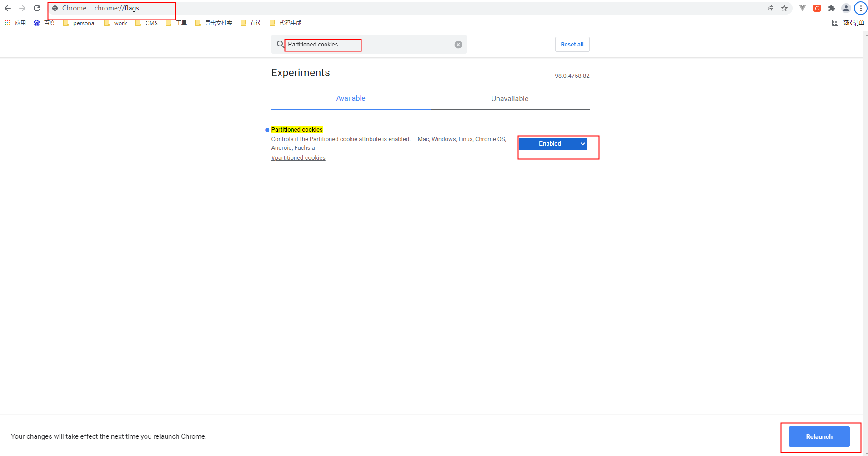This screenshot has width=868, height=456.
Task: Open the Apps grid shortcut in bookmarks bar
Action: [15, 23]
